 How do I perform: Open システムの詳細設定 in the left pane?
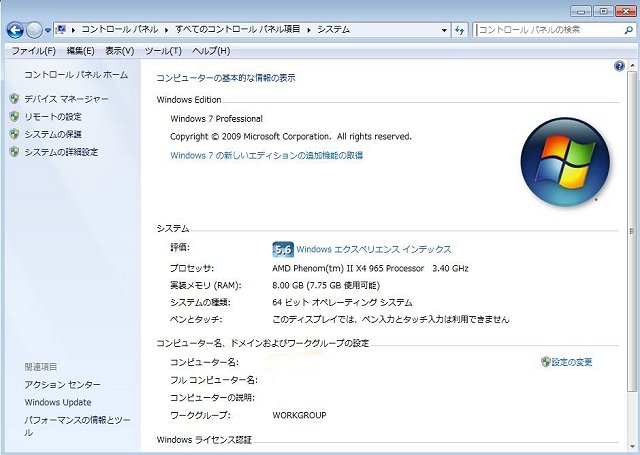61,152
